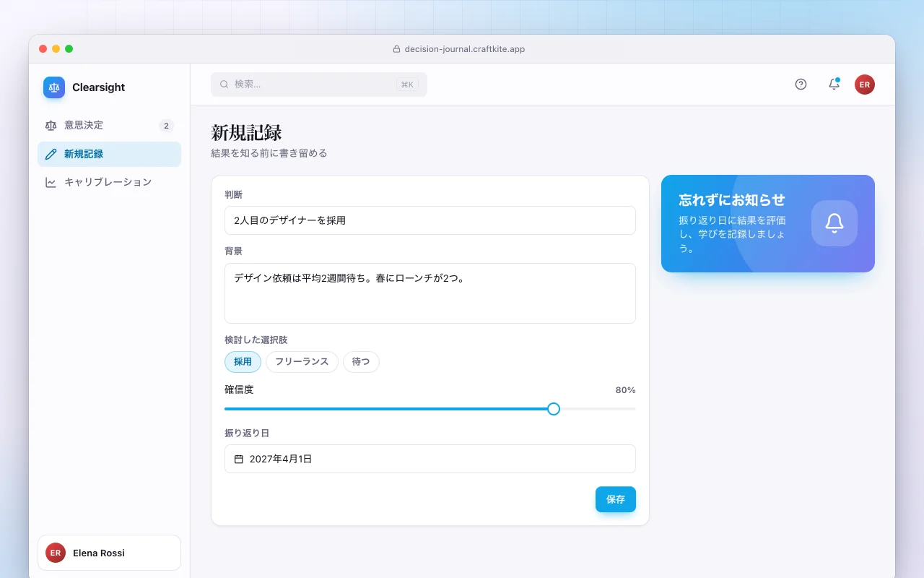The width and height of the screenshot is (924, 578).
Task: Click the 結果を知る前に書き留める subtitle
Action: (x=269, y=153)
